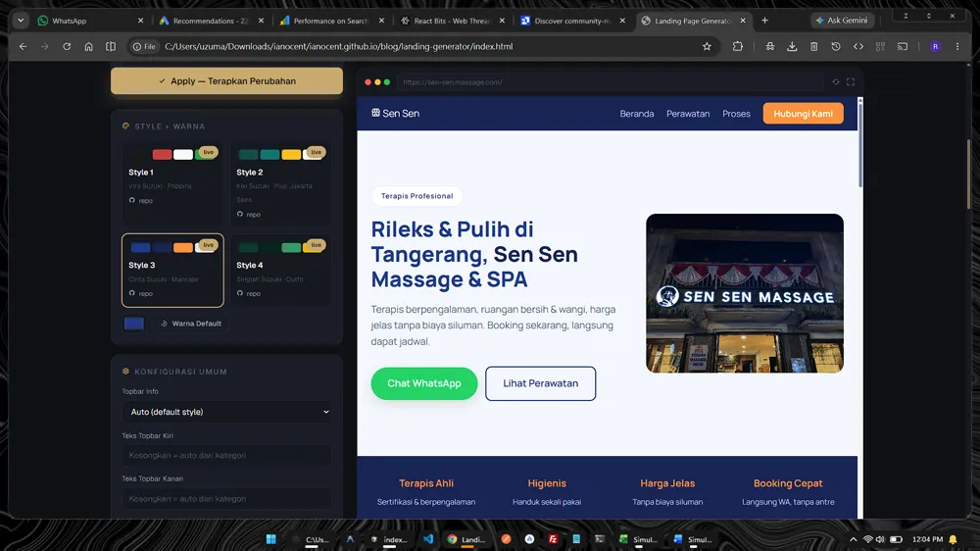This screenshot has width=980, height=551.
Task: Click the Warna Default reset button
Action: [x=191, y=324]
